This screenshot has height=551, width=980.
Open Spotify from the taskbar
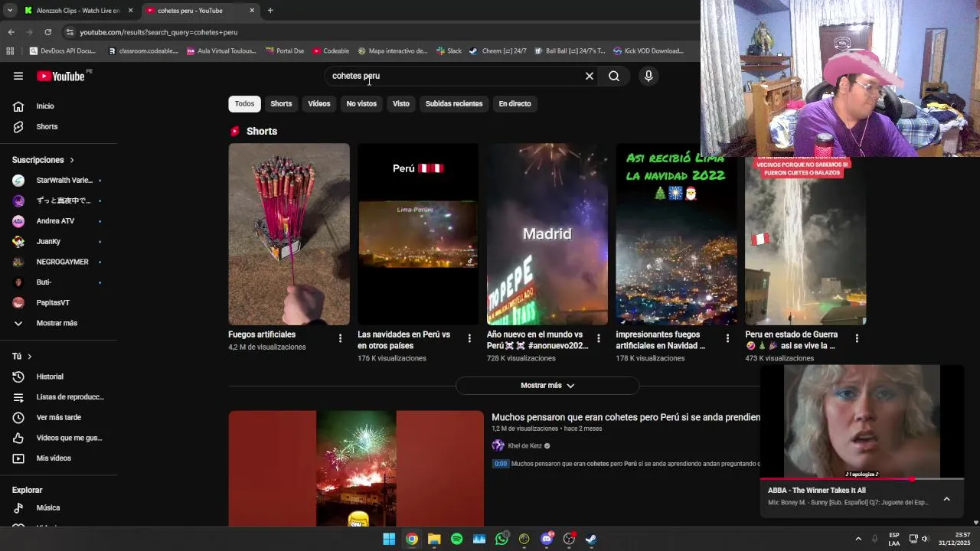[x=457, y=539]
